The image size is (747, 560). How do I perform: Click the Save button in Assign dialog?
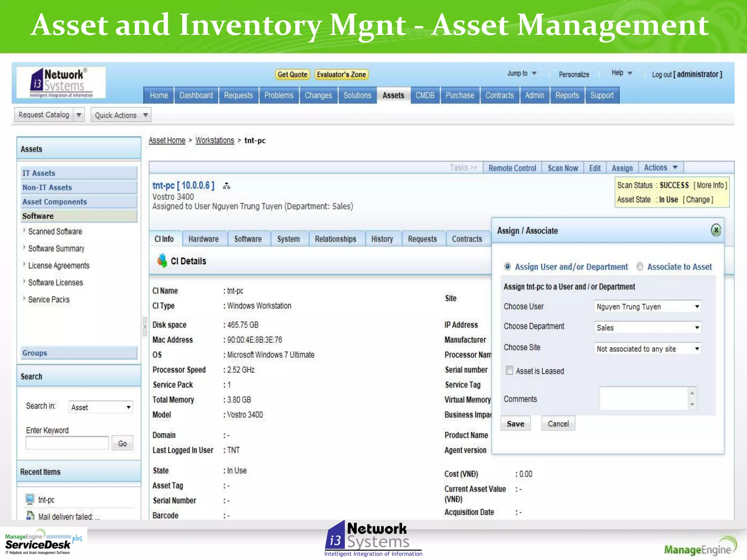coord(515,423)
